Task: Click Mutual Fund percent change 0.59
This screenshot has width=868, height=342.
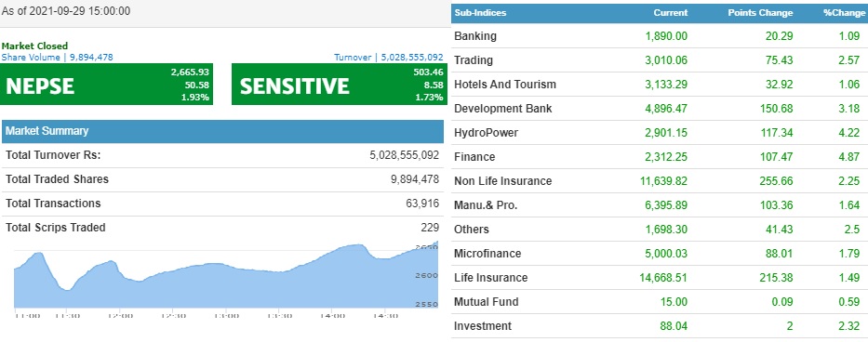Action: coord(849,302)
